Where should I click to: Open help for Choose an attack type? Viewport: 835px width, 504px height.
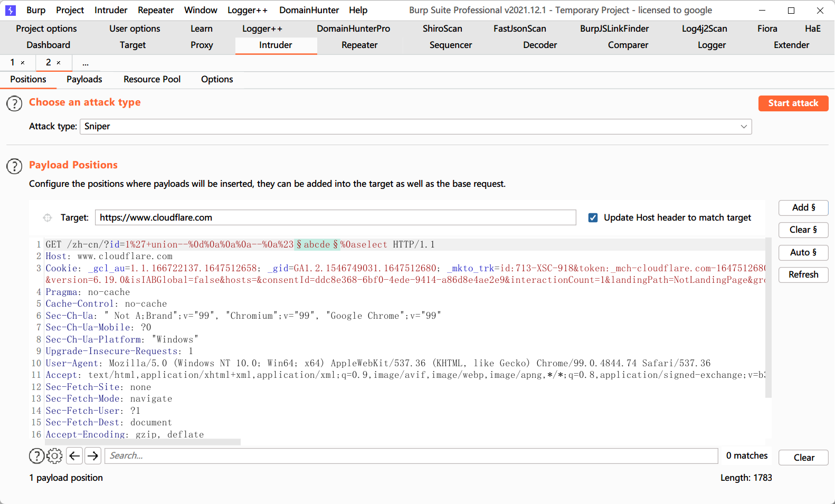[14, 103]
